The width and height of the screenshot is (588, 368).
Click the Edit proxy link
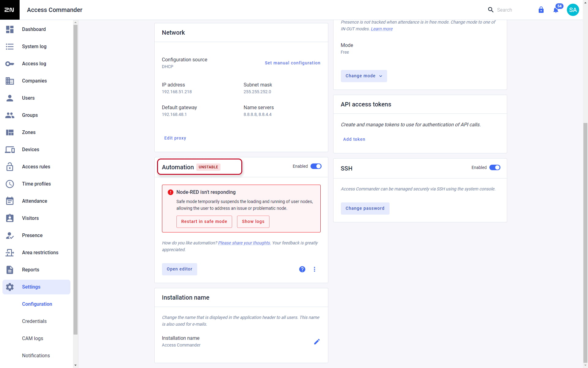click(175, 138)
